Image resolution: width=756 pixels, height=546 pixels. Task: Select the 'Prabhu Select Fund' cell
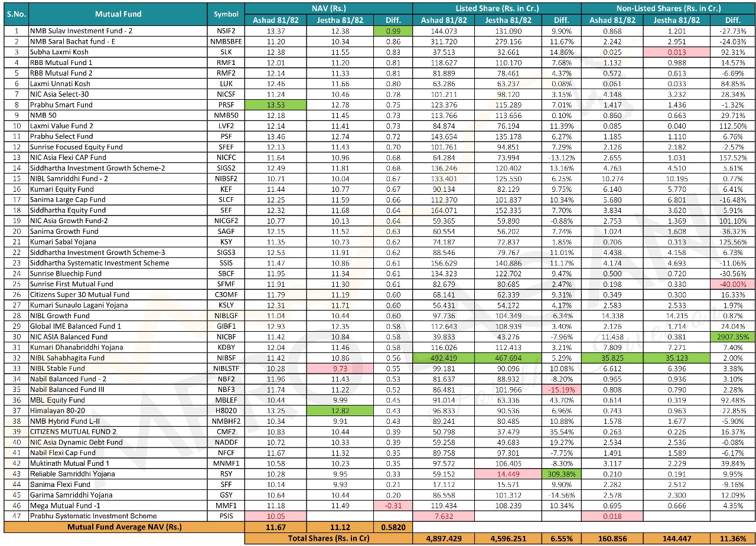(x=118, y=136)
